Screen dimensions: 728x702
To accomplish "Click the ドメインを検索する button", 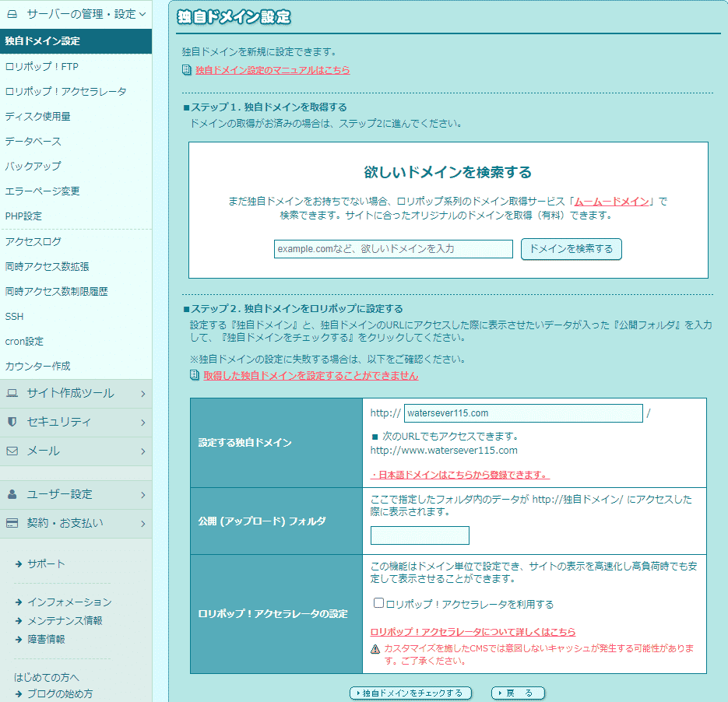I will (x=571, y=249).
